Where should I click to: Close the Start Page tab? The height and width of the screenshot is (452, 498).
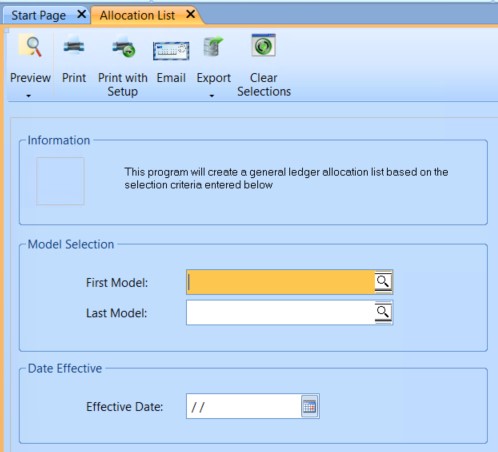click(82, 14)
